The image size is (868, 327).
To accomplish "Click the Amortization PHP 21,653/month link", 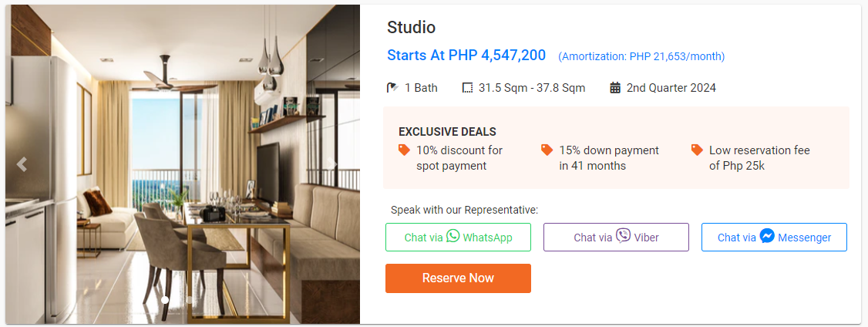I will [641, 56].
